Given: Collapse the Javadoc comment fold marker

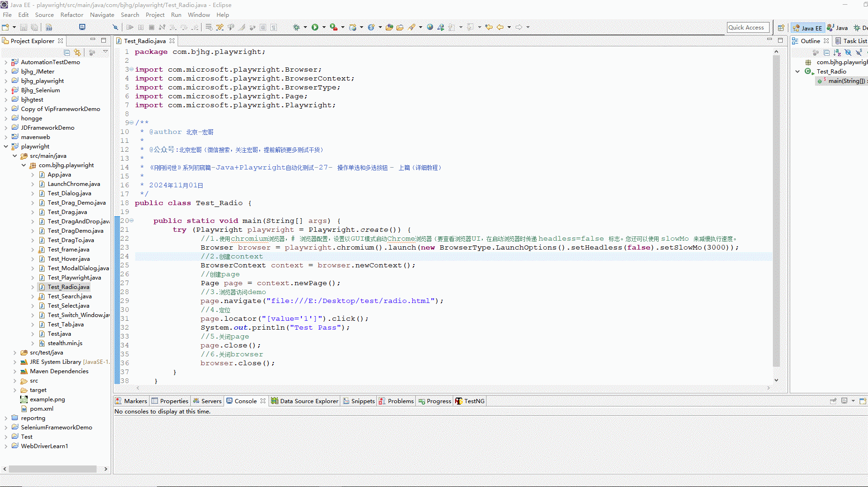Looking at the screenshot, I should click(x=132, y=123).
